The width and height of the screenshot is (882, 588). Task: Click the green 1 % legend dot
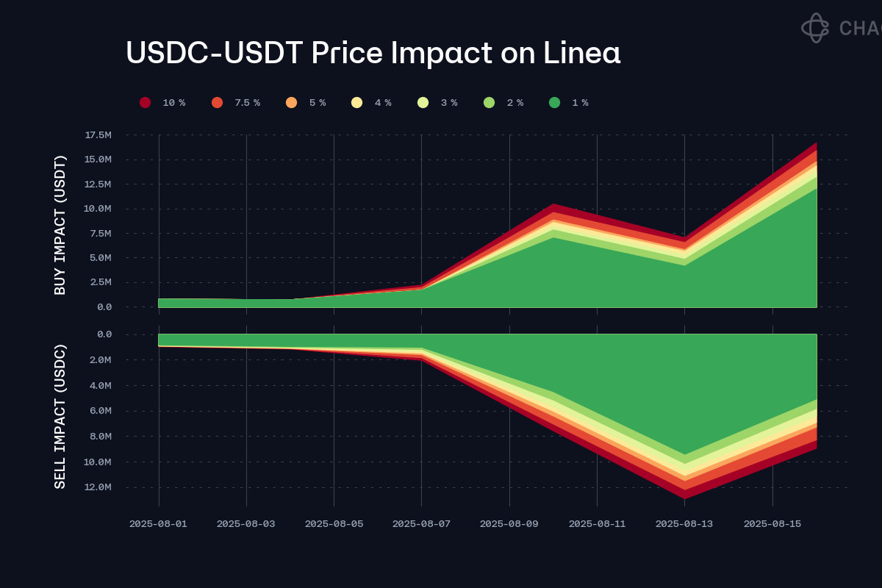(x=554, y=103)
